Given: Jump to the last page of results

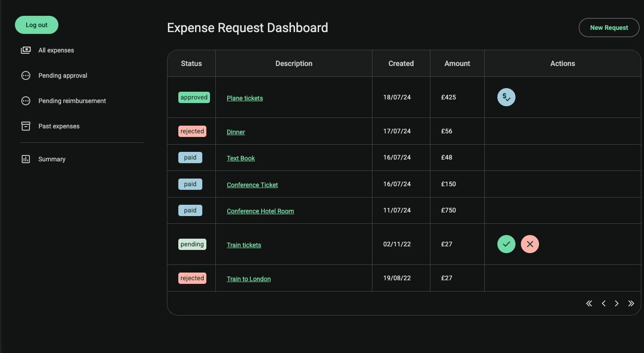Looking at the screenshot, I should [631, 303].
